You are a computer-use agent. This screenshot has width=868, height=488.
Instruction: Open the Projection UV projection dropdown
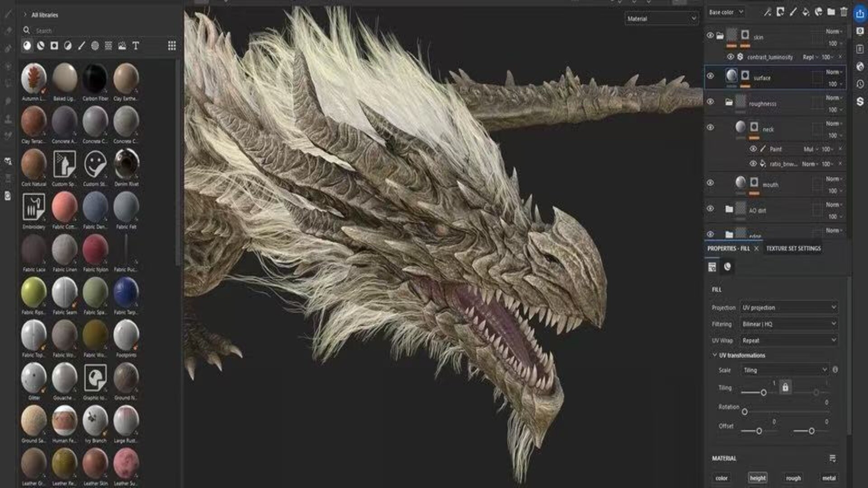789,307
